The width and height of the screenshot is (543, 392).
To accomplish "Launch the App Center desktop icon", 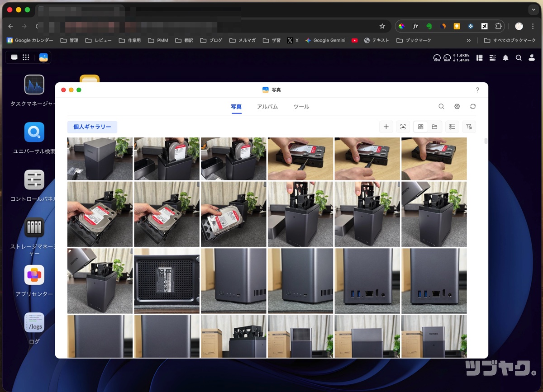I will [x=34, y=274].
